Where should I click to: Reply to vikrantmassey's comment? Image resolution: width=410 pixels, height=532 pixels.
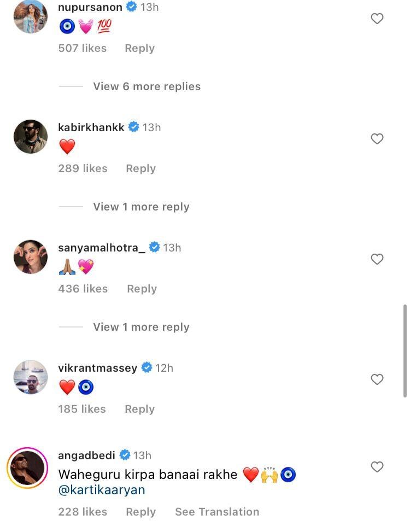[x=139, y=409]
